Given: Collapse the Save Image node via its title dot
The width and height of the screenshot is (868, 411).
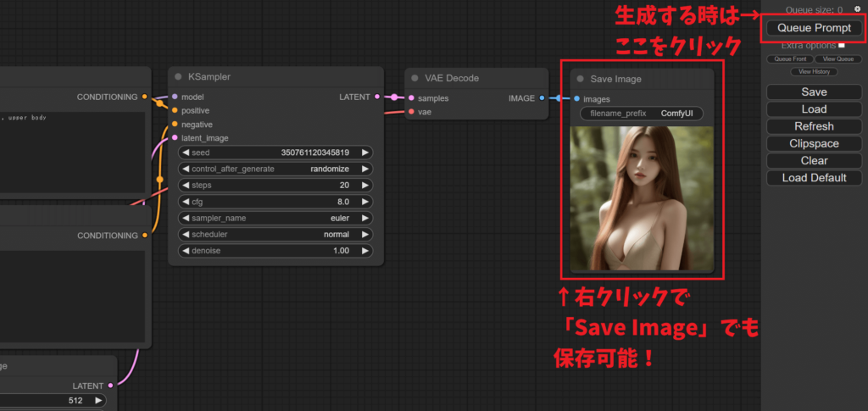Looking at the screenshot, I should pos(580,79).
